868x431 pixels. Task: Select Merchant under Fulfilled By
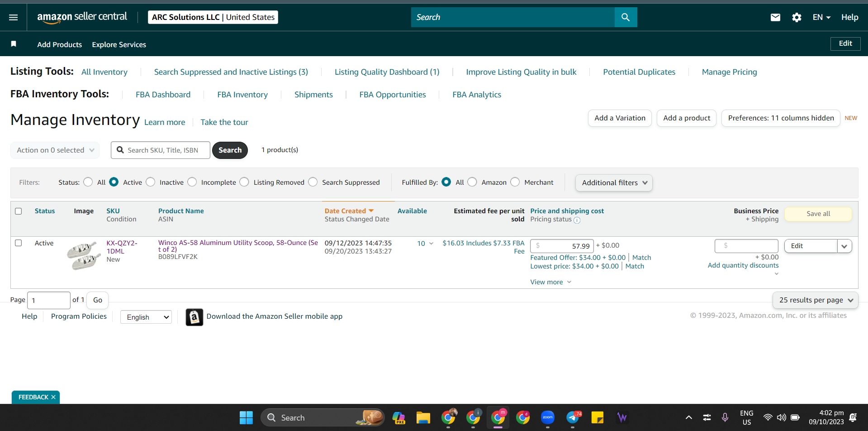515,182
